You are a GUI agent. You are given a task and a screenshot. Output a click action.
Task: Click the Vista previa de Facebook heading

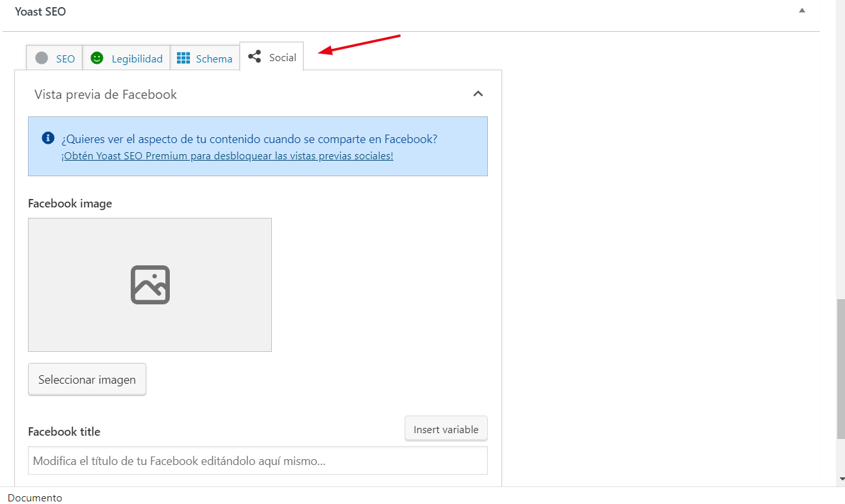coord(105,94)
